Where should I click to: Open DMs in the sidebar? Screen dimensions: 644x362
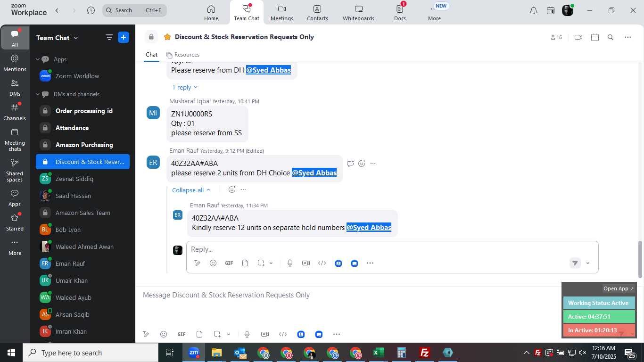(15, 88)
